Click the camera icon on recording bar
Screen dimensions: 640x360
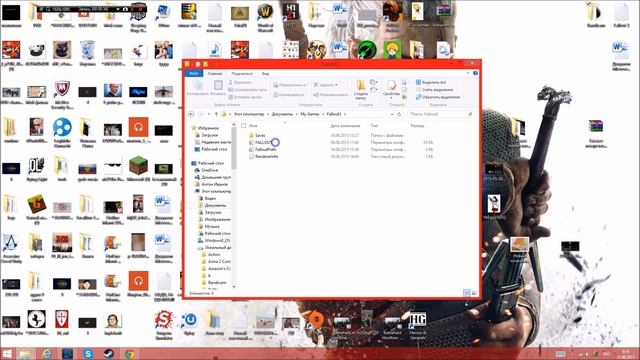[126, 9]
